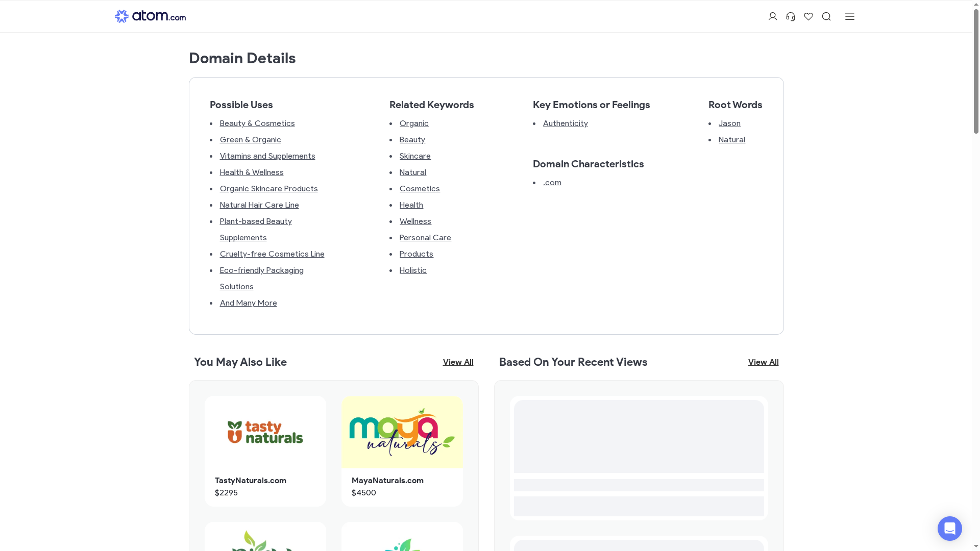This screenshot has width=980, height=551.
Task: Open the atom.com home logo
Action: coord(150,16)
